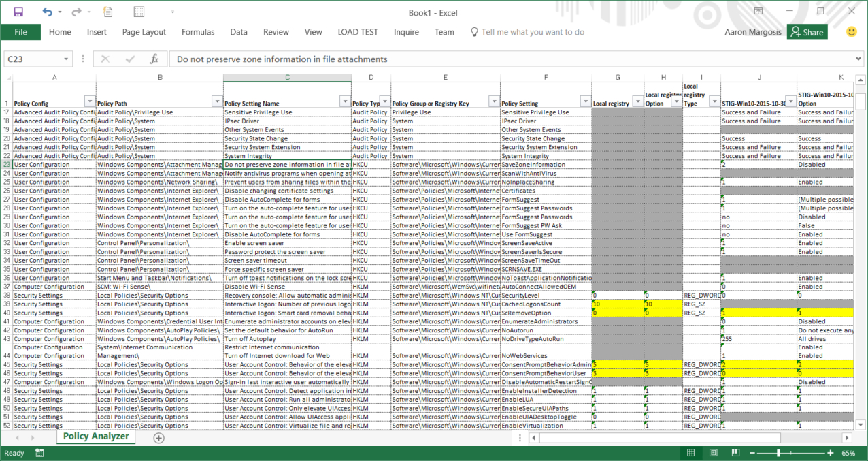Open the Customize Quick Access Toolbar menu
The height and width of the screenshot is (461, 868).
171,12
